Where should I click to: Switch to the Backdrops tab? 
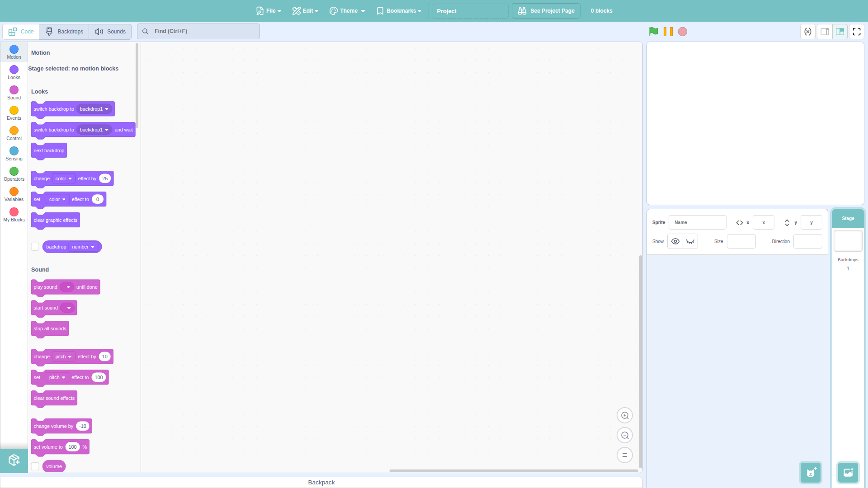64,32
